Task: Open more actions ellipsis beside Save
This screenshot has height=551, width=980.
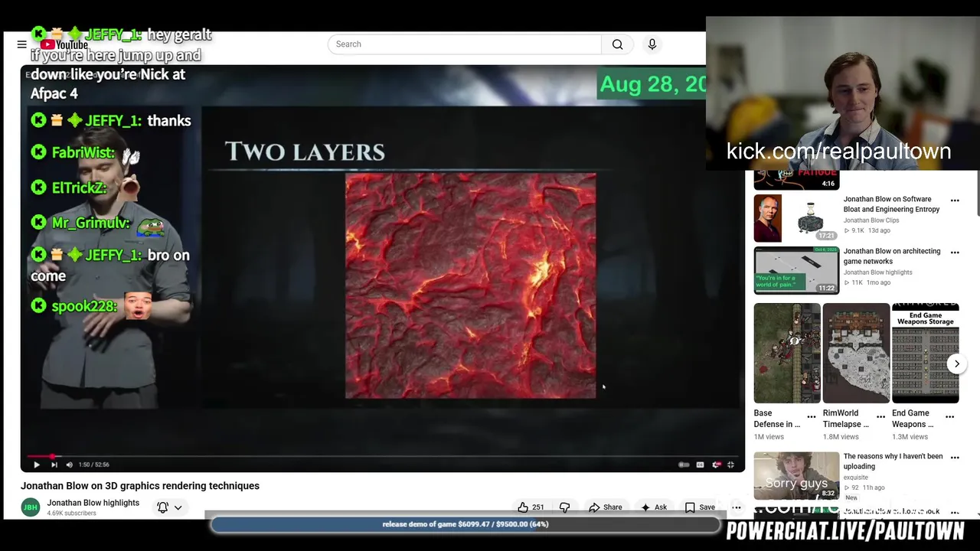Action: [x=737, y=507]
